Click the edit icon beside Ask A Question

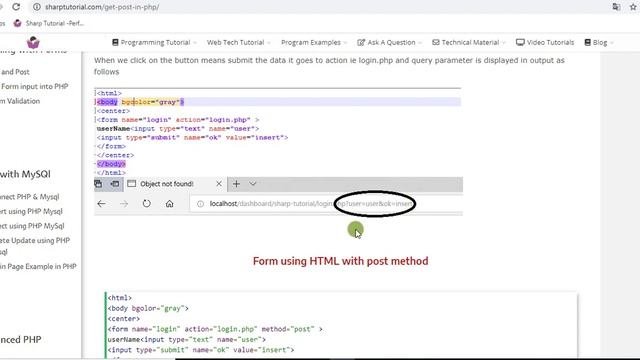pyautogui.click(x=361, y=42)
